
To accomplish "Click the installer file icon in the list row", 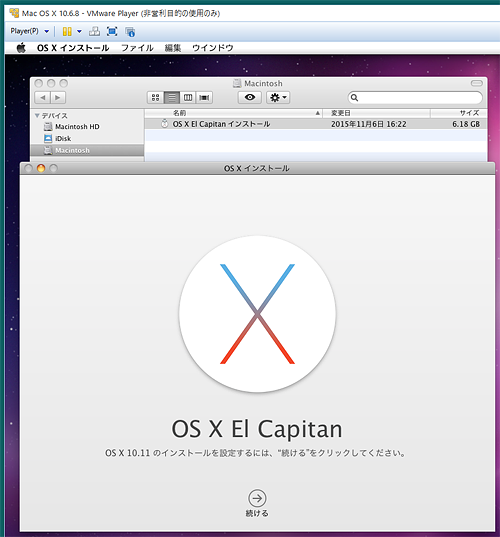I will (165, 124).
